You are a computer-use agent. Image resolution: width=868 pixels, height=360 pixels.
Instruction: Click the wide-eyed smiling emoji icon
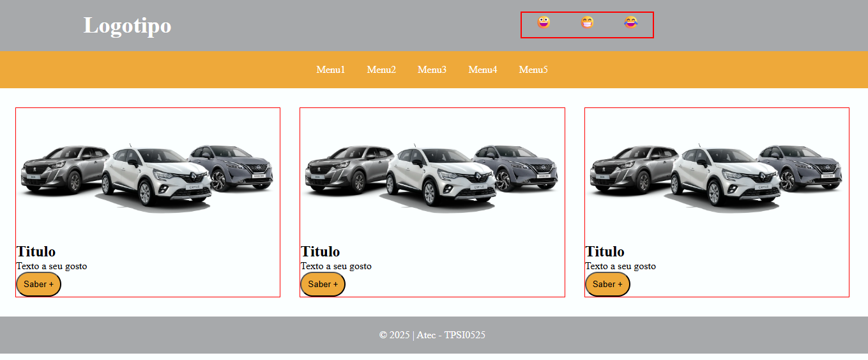[544, 22]
